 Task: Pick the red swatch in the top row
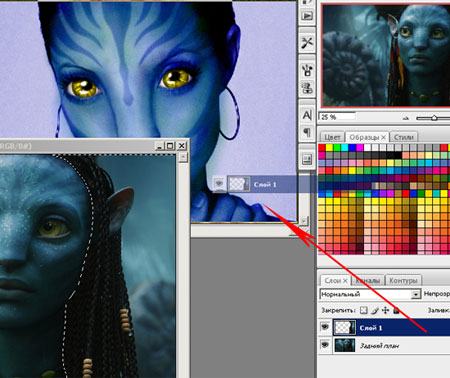pyautogui.click(x=322, y=147)
